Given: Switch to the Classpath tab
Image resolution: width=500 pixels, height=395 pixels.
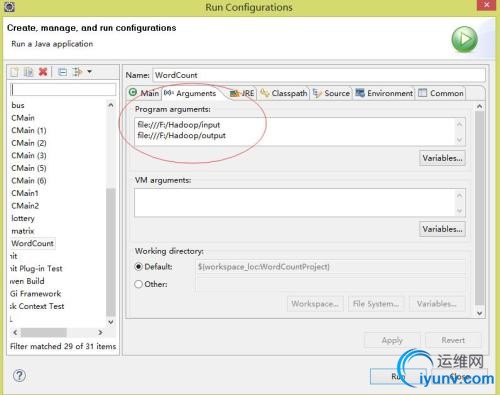Looking at the screenshot, I should pyautogui.click(x=284, y=93).
